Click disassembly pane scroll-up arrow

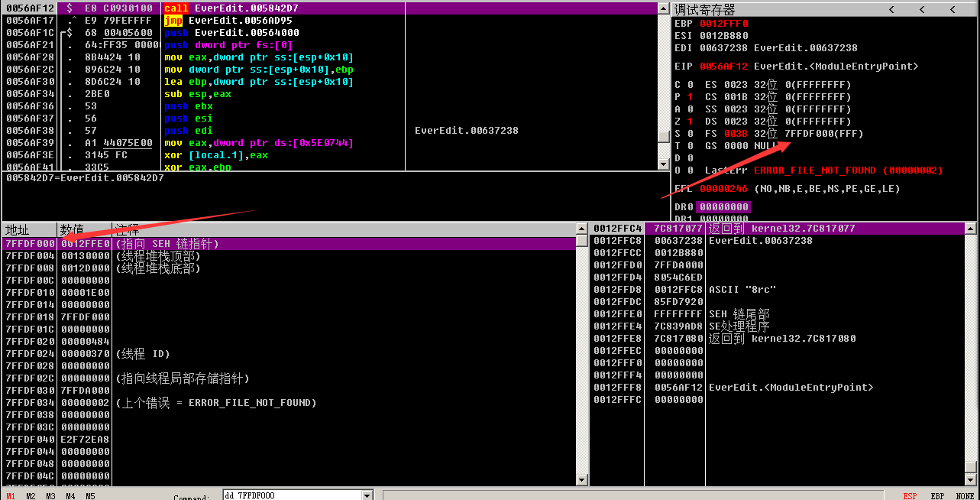coord(665,8)
